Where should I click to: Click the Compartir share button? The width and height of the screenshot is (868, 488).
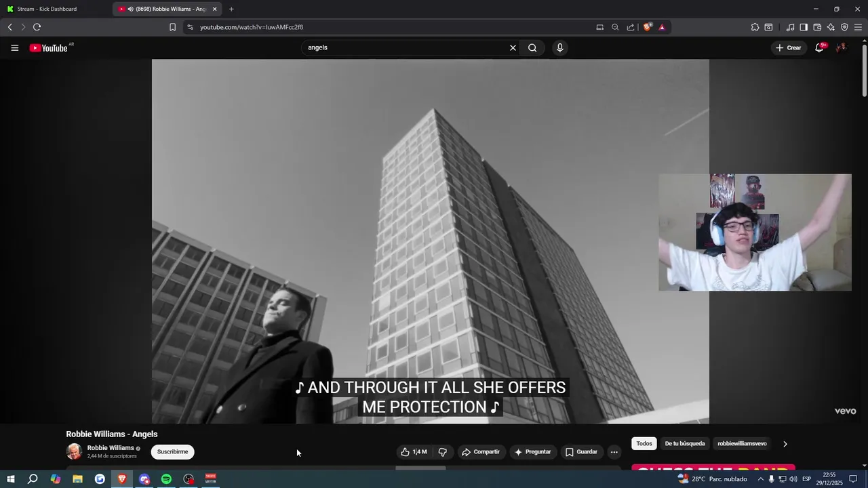click(x=481, y=452)
